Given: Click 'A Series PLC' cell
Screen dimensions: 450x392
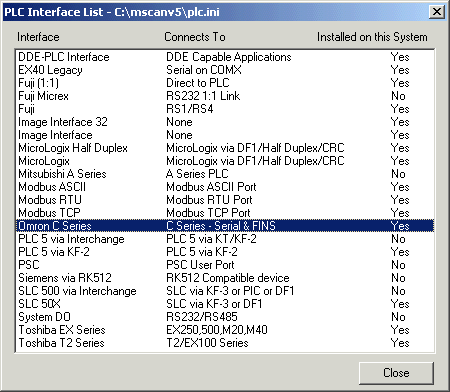Looking at the screenshot, I should (197, 174).
